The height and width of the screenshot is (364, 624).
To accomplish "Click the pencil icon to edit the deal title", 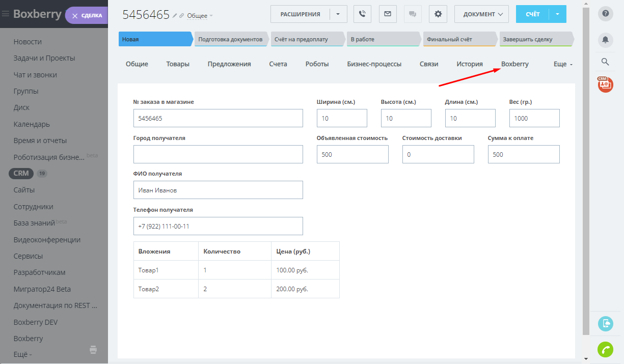I will (x=175, y=16).
